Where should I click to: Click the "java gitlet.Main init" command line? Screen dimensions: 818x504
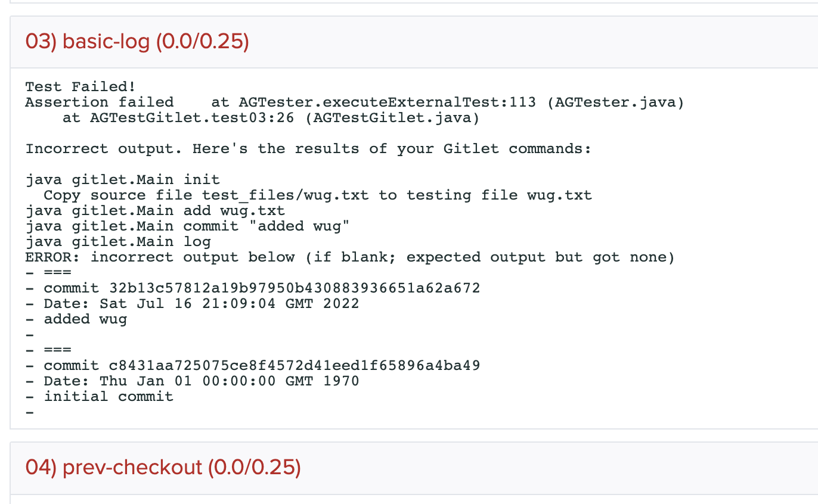point(122,179)
